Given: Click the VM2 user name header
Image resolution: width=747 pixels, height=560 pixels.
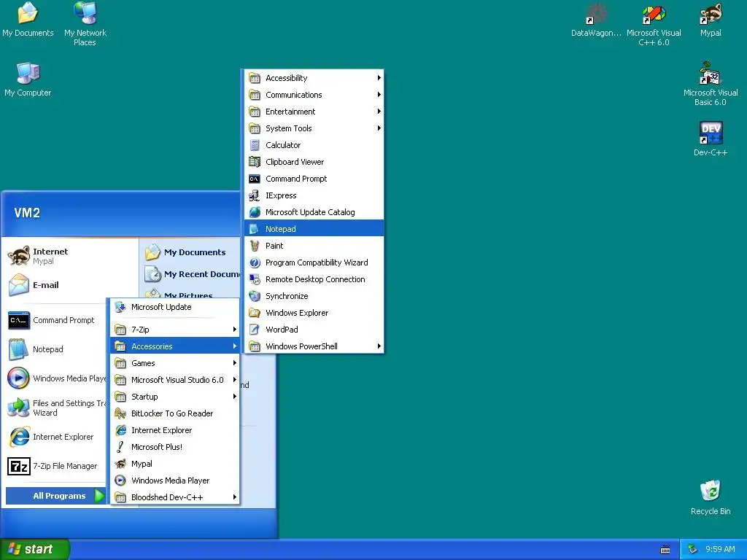Looking at the screenshot, I should [x=27, y=213].
